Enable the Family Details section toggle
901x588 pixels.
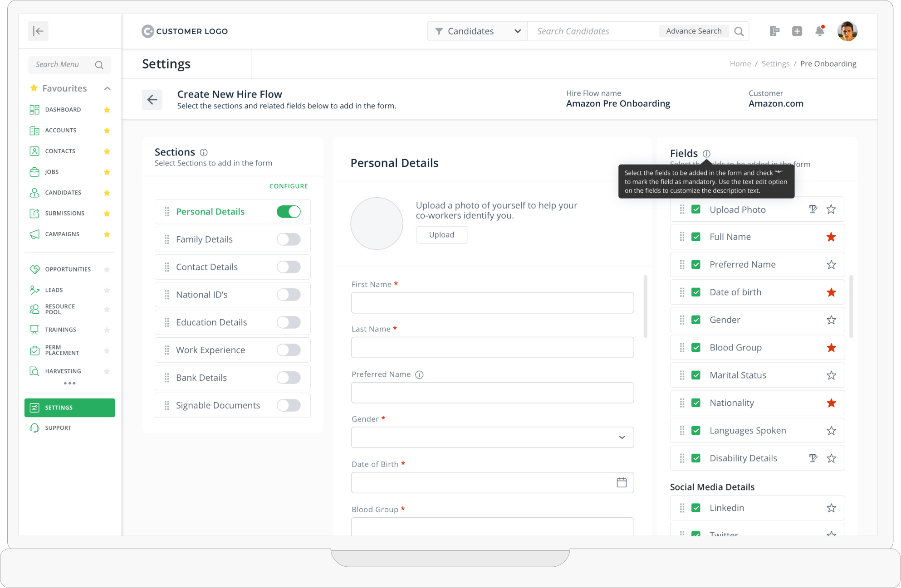(x=289, y=239)
